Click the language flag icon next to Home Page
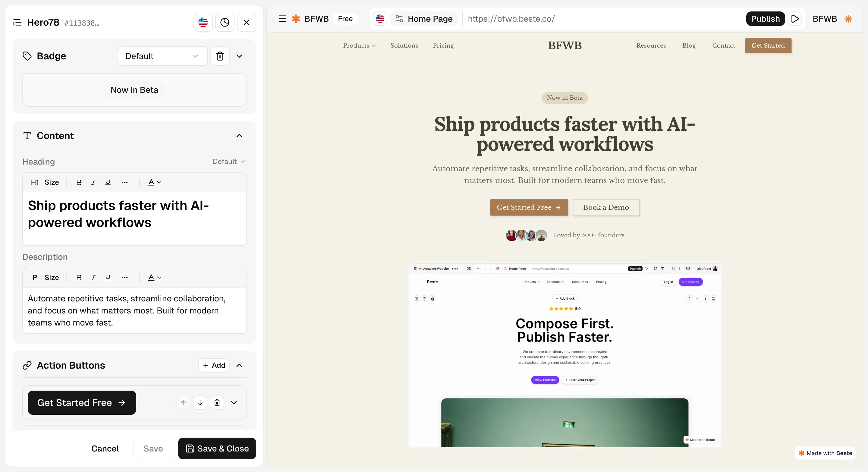868x472 pixels. 380,19
